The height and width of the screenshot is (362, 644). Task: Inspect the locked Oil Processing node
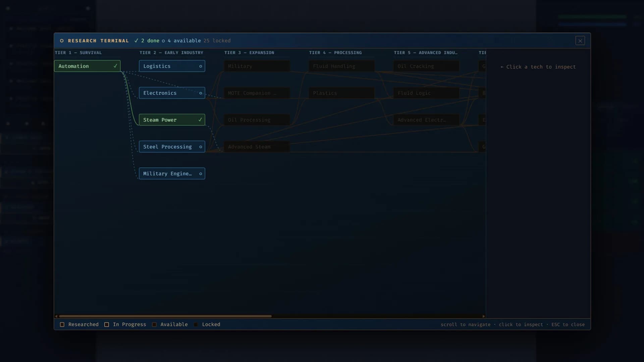tap(257, 120)
